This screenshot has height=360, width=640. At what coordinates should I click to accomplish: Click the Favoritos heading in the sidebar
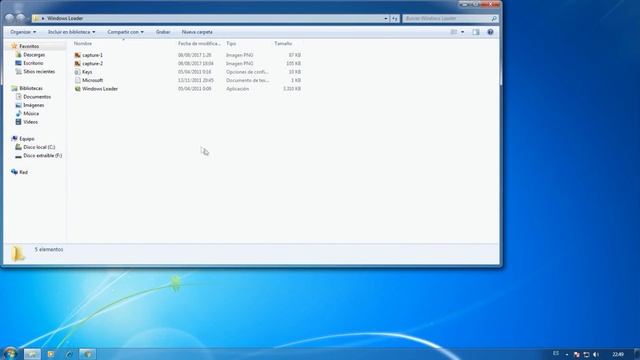pyautogui.click(x=29, y=47)
